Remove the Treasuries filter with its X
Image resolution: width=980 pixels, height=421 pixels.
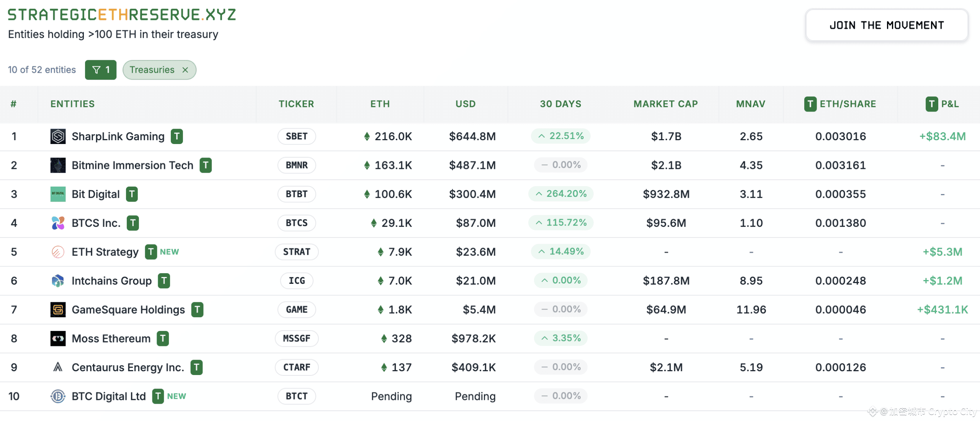[x=185, y=70]
